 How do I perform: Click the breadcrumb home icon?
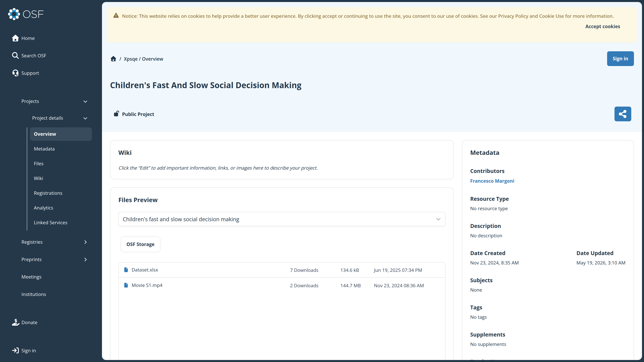tap(113, 59)
